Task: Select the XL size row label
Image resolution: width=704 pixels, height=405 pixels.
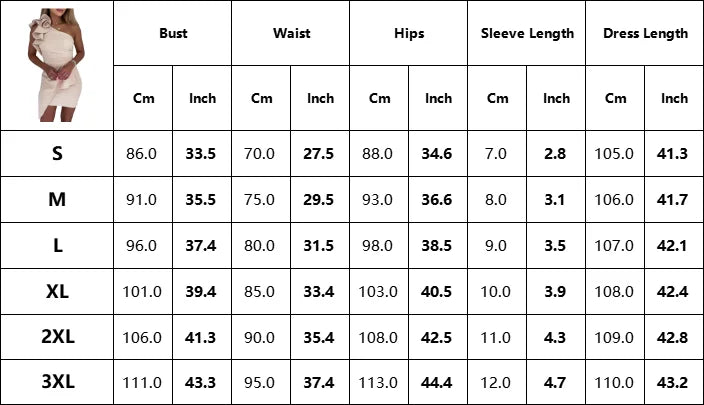Action: 57,291
